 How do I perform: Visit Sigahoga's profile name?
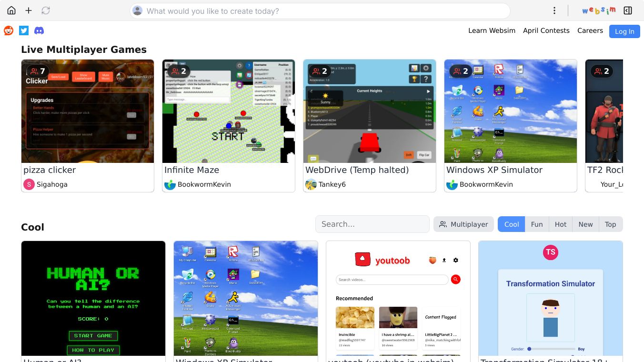pyautogui.click(x=52, y=184)
